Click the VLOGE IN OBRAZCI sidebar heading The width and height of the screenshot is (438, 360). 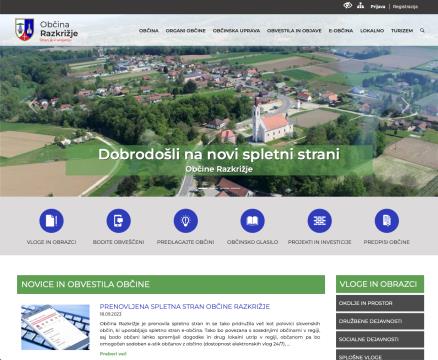pyautogui.click(x=380, y=284)
